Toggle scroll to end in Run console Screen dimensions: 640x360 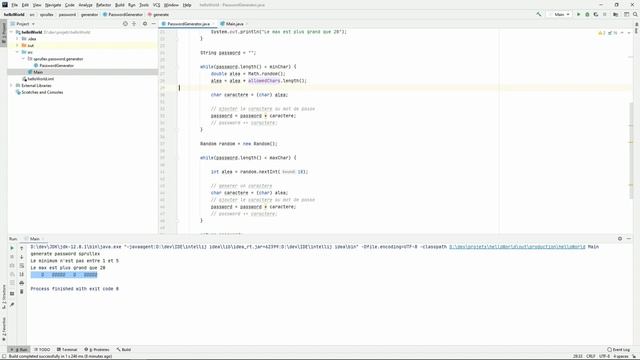tap(22, 274)
